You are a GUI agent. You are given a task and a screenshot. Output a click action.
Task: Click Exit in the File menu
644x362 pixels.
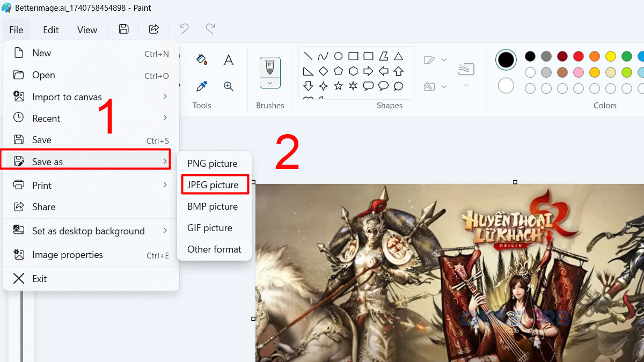click(91, 279)
